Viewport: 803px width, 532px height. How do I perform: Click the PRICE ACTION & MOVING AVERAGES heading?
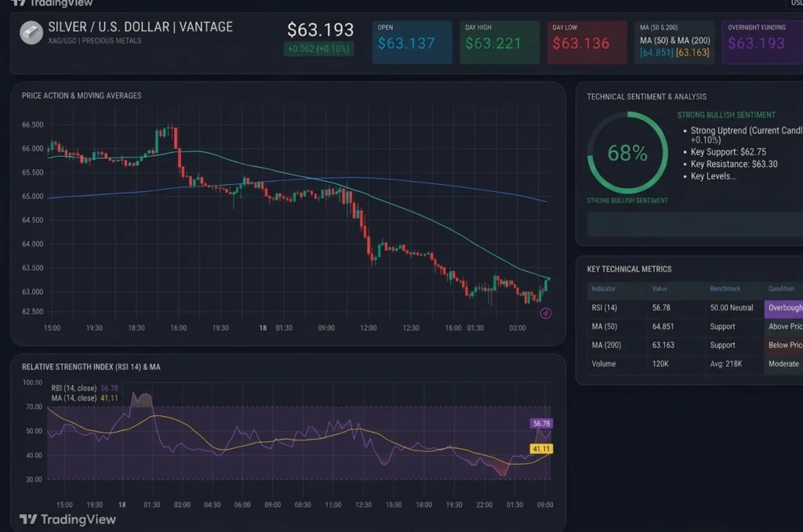pyautogui.click(x=82, y=96)
